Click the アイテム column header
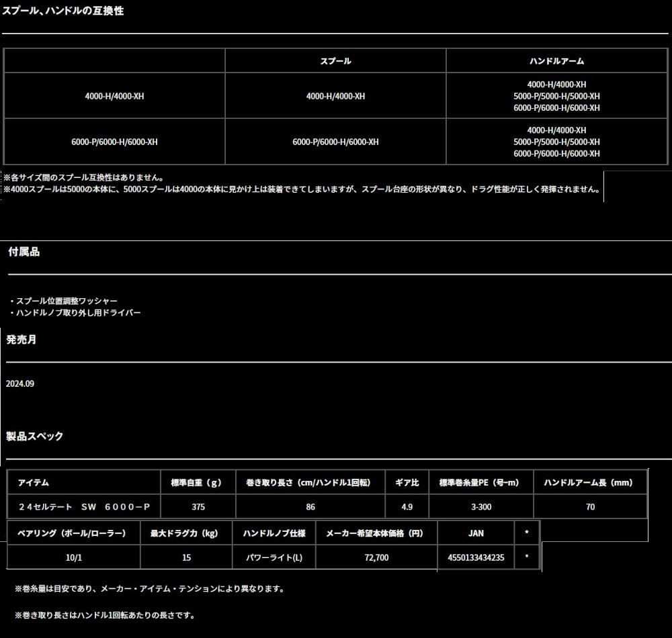 (34, 483)
